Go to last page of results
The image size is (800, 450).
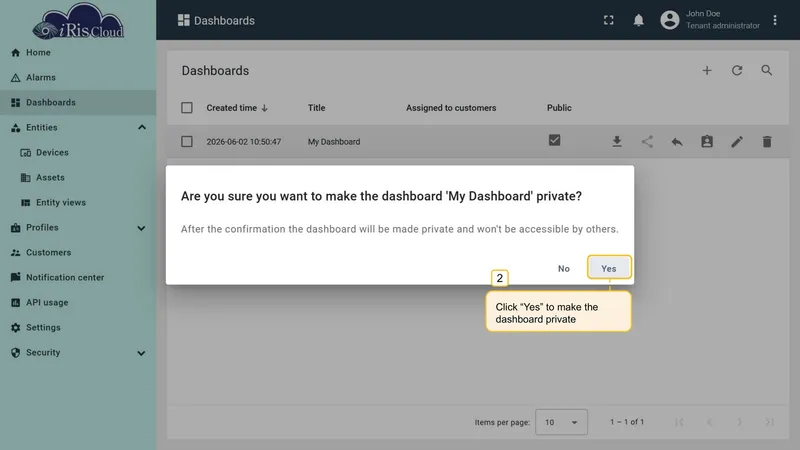click(769, 422)
